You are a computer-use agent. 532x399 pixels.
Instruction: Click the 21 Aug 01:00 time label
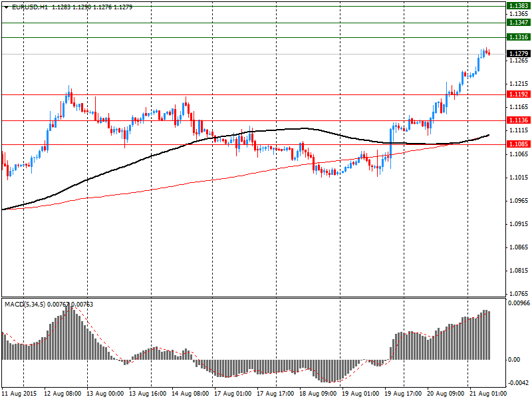click(488, 394)
